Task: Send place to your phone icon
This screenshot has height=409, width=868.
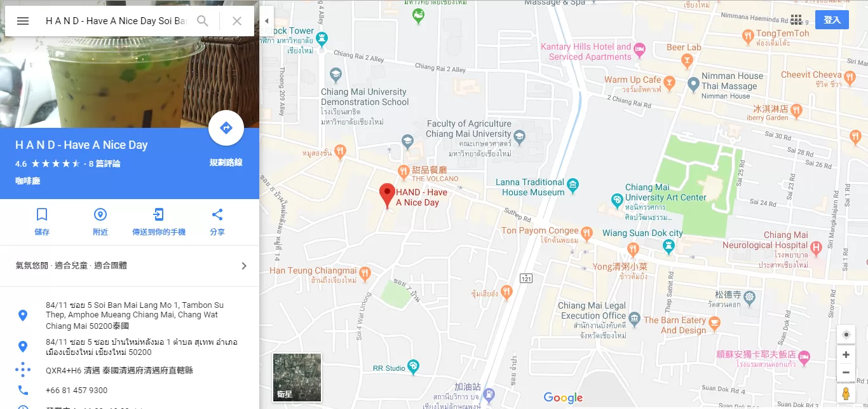Action: [x=159, y=214]
